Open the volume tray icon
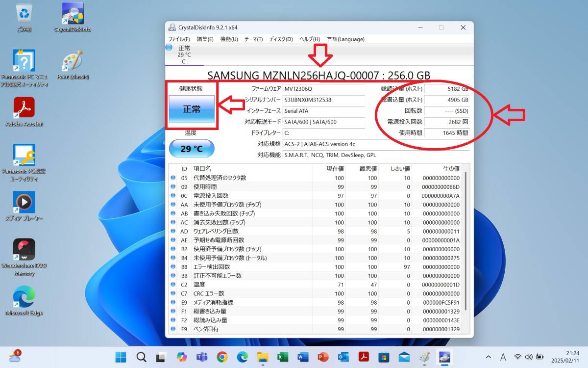Viewport: 588px width, 368px height. (x=529, y=357)
